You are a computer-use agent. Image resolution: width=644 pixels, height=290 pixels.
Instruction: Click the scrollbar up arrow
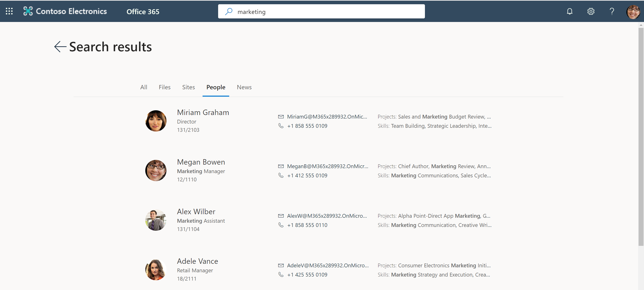point(641,25)
